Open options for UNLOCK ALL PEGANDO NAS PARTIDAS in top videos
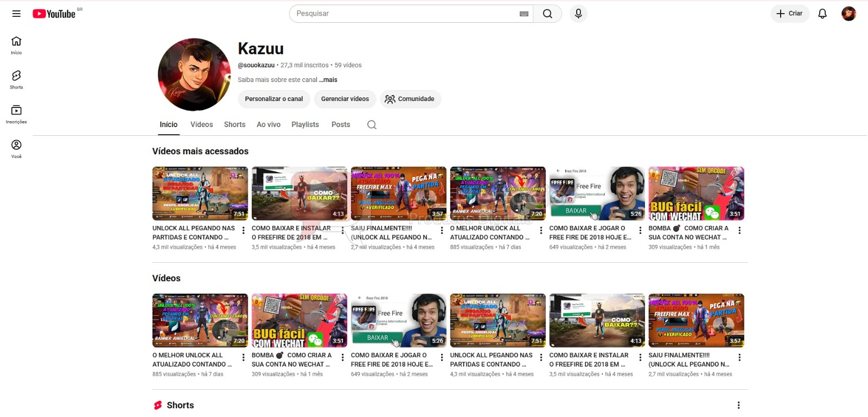The width and height of the screenshot is (868, 417). coord(243,230)
